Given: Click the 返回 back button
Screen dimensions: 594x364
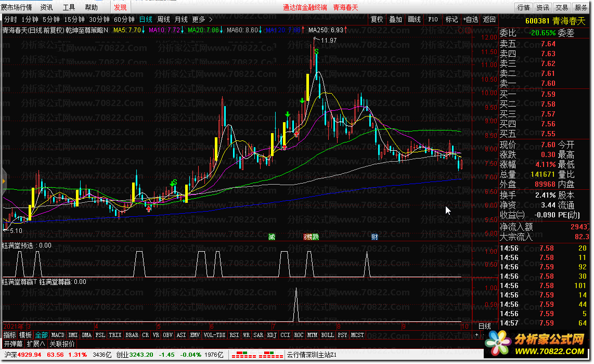Looking at the screenshot, I should click(x=489, y=19).
